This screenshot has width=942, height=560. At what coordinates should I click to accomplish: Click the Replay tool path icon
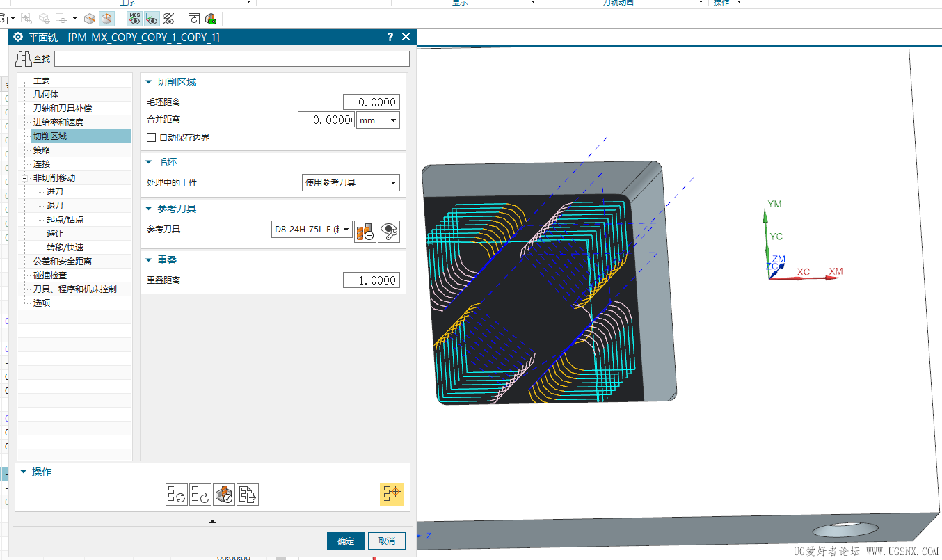[200, 495]
